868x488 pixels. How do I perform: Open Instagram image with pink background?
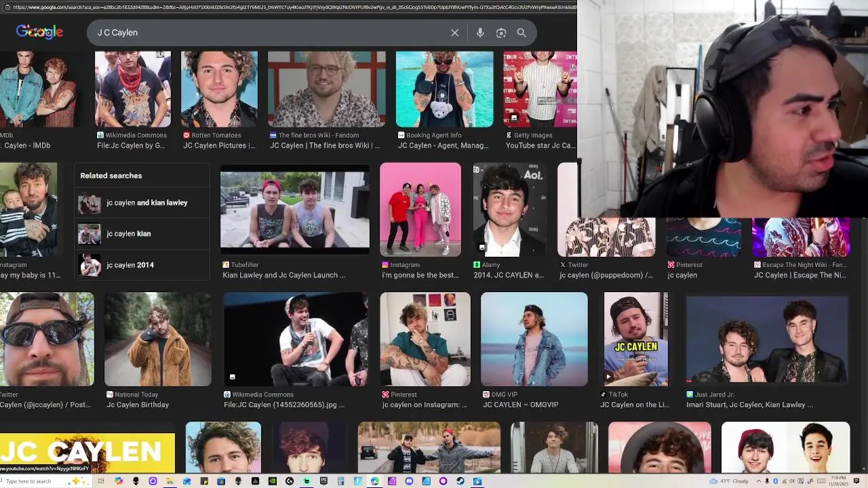tap(420, 209)
